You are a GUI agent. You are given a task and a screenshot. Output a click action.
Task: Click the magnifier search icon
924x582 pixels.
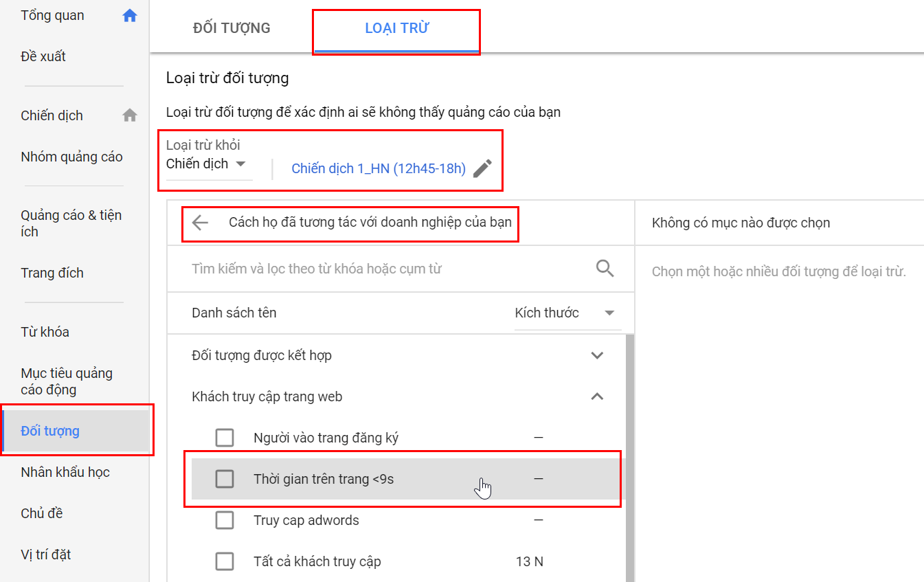605,268
